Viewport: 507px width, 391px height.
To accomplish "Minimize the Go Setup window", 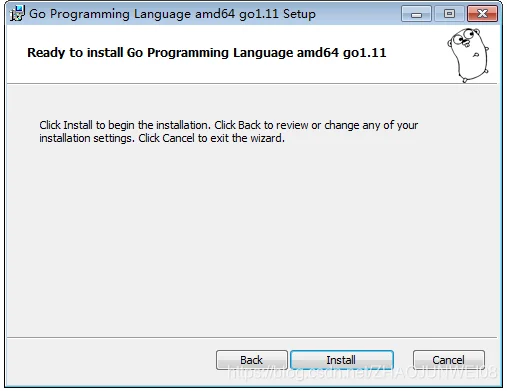I will pyautogui.click(x=416, y=14).
